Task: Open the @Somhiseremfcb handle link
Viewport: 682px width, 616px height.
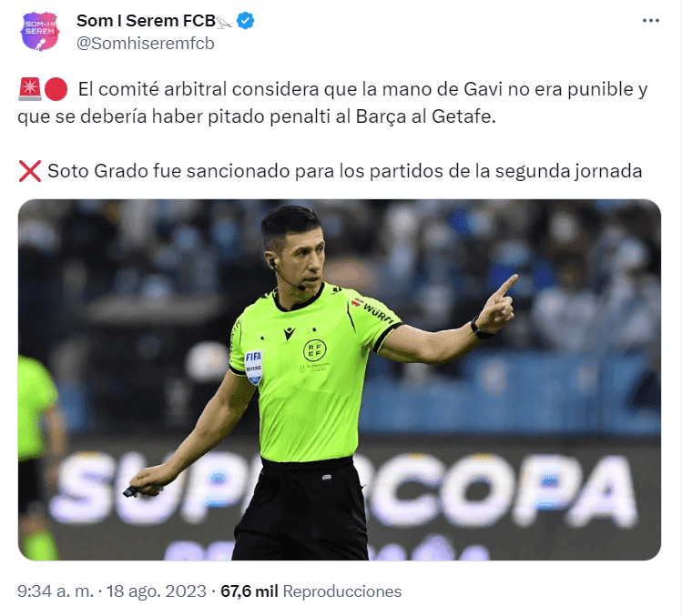Action: (x=146, y=44)
